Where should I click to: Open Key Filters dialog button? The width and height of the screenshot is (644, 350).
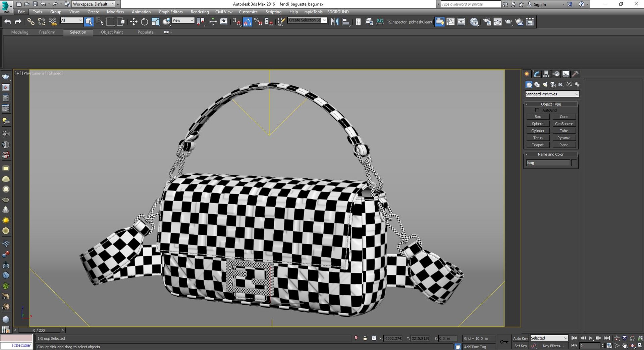pos(553,346)
